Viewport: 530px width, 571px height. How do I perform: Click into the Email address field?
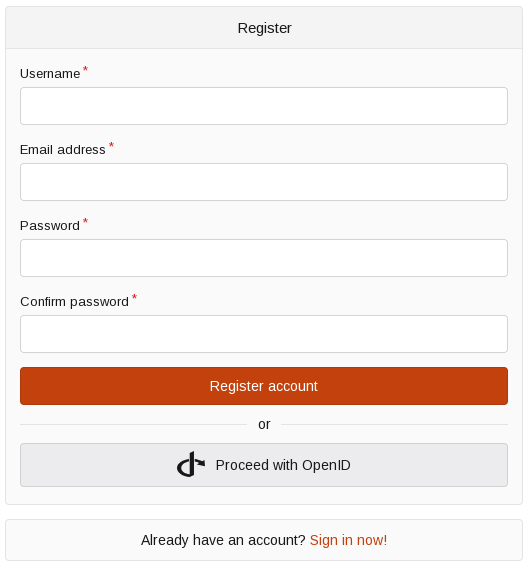coord(264,182)
